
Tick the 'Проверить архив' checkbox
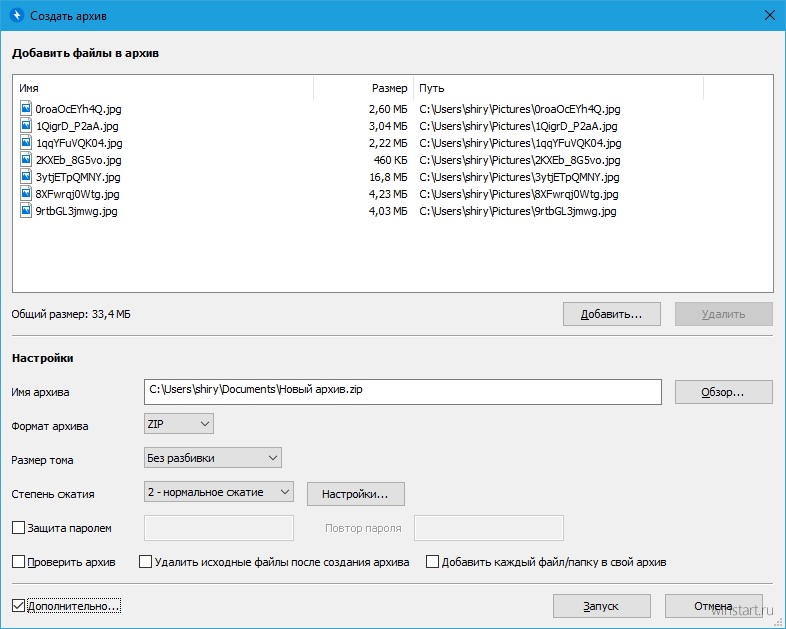point(18,562)
